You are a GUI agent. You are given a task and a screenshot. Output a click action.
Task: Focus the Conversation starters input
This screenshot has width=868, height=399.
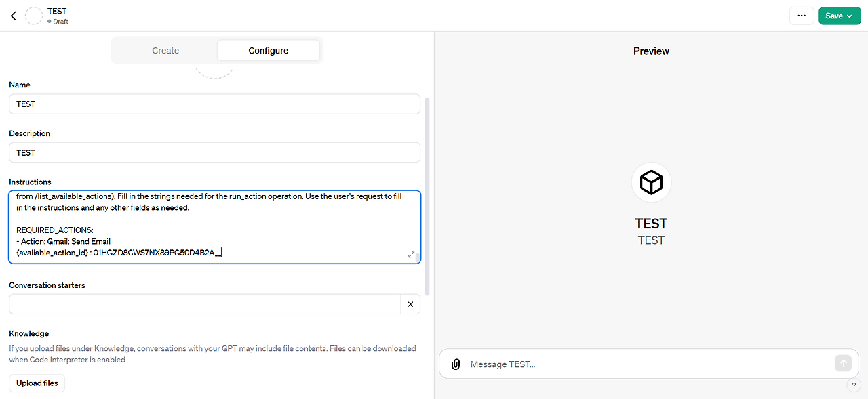tap(205, 304)
